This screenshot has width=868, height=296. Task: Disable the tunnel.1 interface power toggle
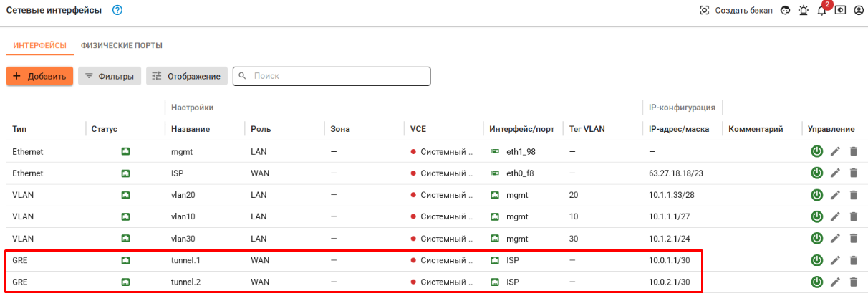click(x=816, y=261)
